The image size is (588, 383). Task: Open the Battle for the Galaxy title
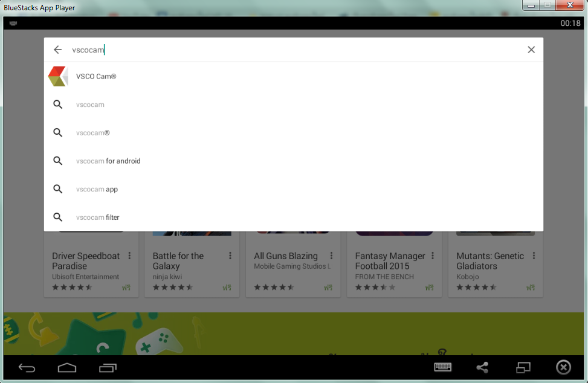[x=178, y=261]
